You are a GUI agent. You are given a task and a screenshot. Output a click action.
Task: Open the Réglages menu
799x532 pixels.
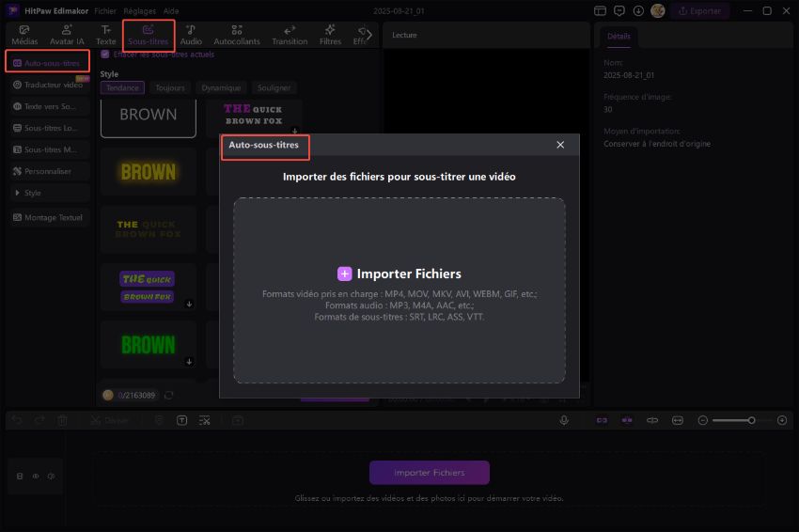click(140, 10)
